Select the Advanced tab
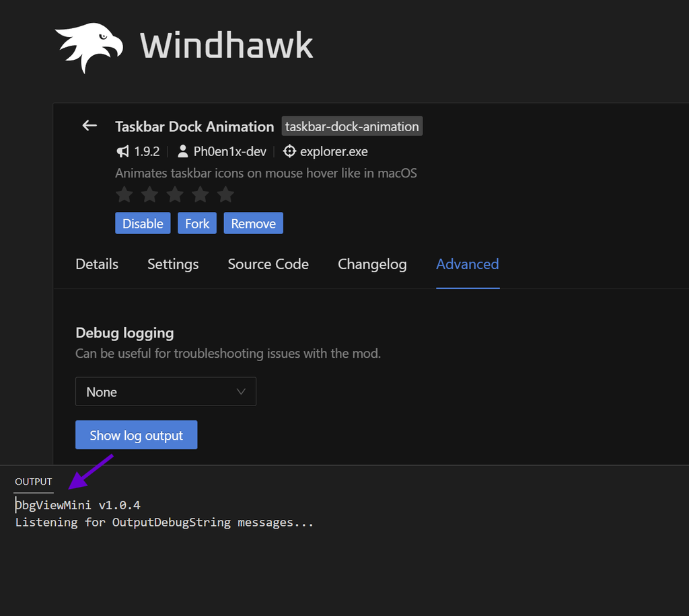Screen dimensions: 689x616 pyautogui.click(x=468, y=264)
